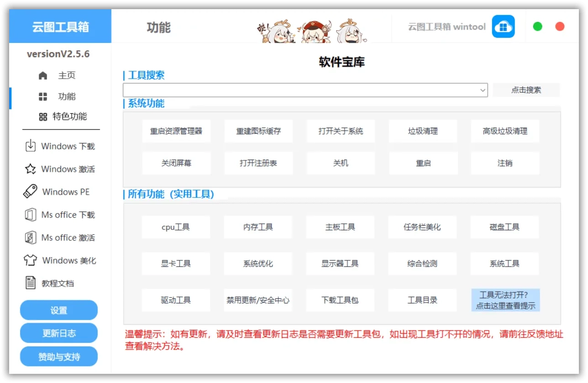Viewport: 588px width, 383px height.
Task: Click the blue 工具无法打开 hint box
Action: click(505, 300)
